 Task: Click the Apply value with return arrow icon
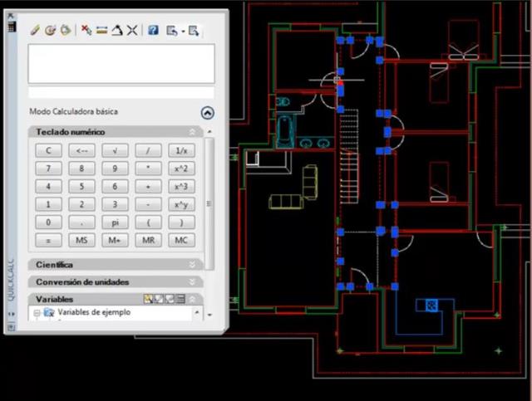(172, 31)
